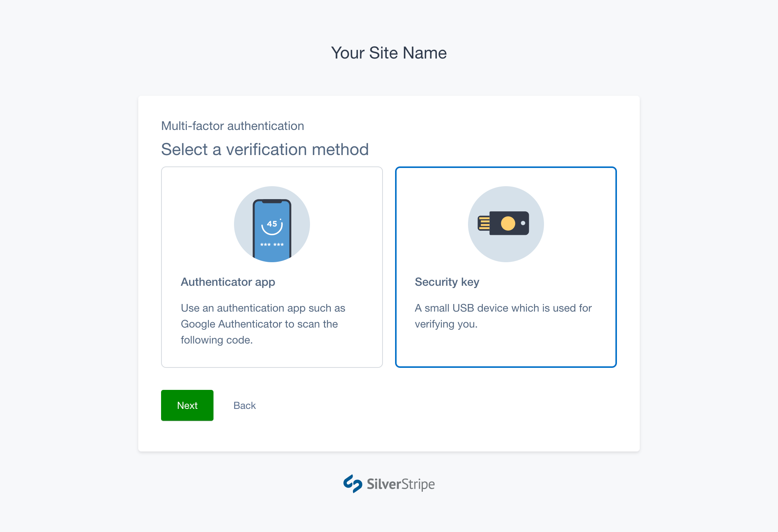Screen dimensions: 778x532
Task: Click the yellow button on the security key graphic
Action: click(x=508, y=223)
